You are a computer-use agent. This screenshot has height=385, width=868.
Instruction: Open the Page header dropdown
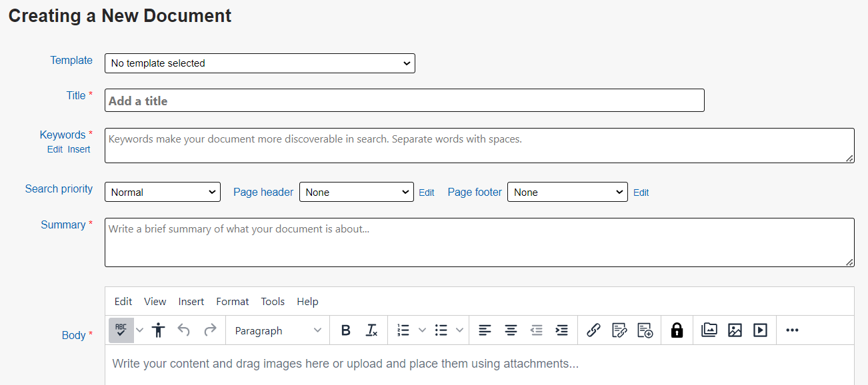[357, 192]
